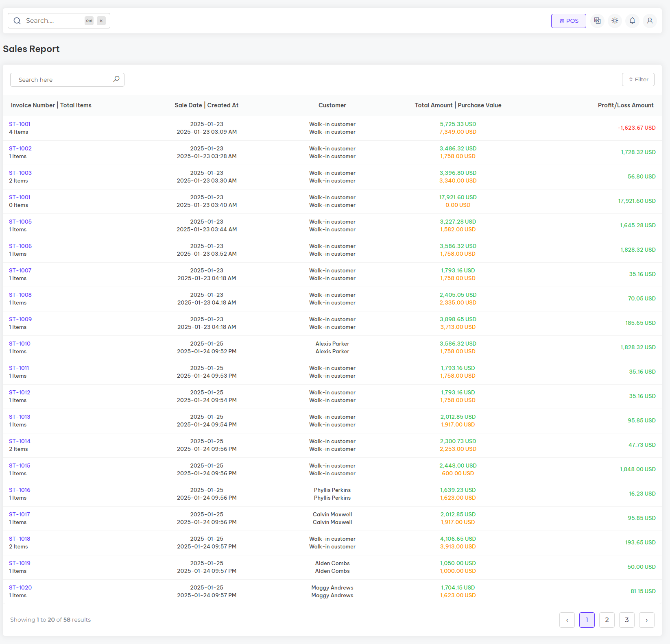Open the Filter options
The width and height of the screenshot is (670, 644).
pos(638,80)
